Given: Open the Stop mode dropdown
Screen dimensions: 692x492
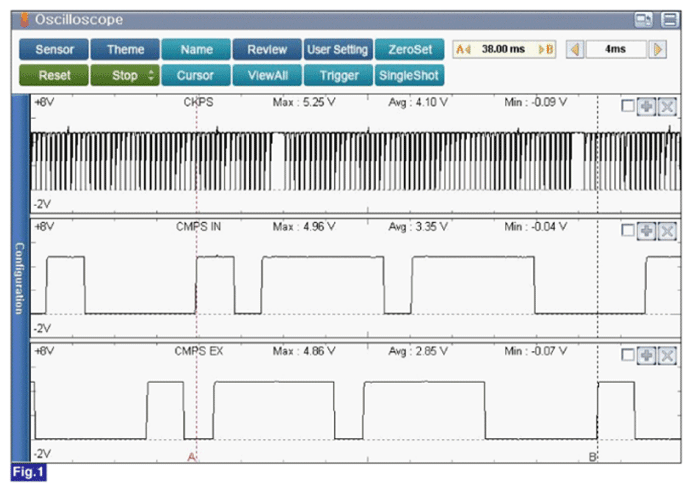Looking at the screenshot, I should click(x=125, y=75).
